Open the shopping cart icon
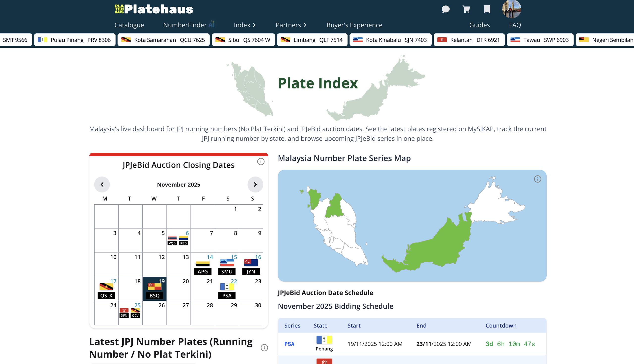 (x=466, y=9)
